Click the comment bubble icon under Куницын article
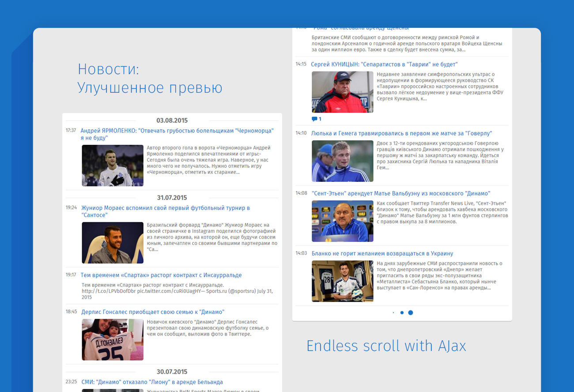 tap(314, 119)
